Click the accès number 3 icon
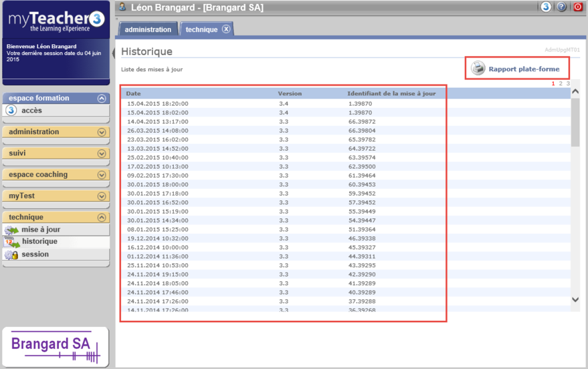Screen dimensions: 588x369 [x=11, y=110]
